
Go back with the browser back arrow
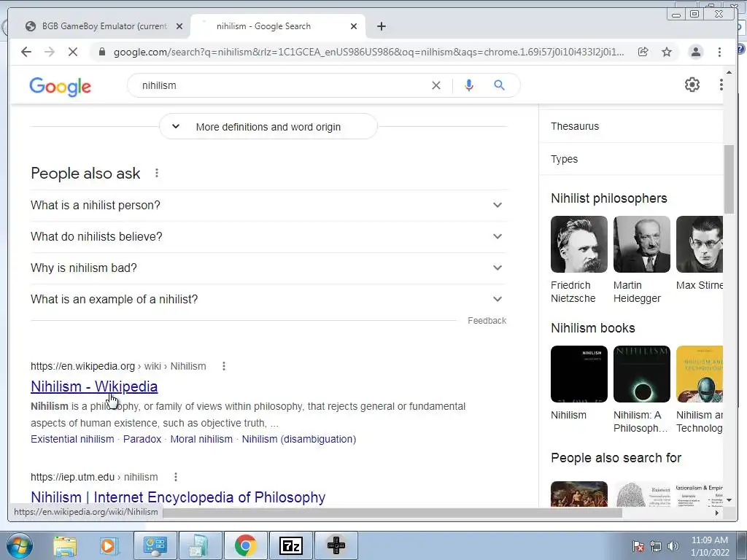(x=26, y=52)
